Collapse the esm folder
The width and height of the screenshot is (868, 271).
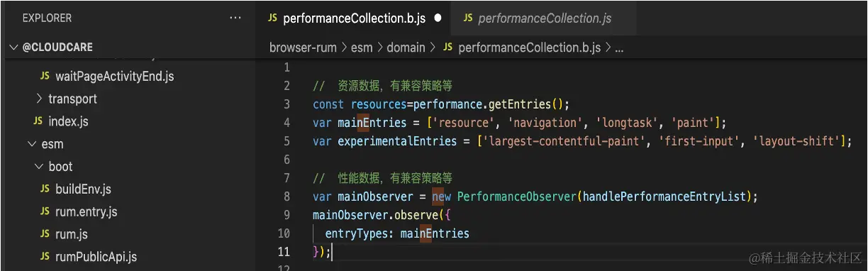point(32,144)
